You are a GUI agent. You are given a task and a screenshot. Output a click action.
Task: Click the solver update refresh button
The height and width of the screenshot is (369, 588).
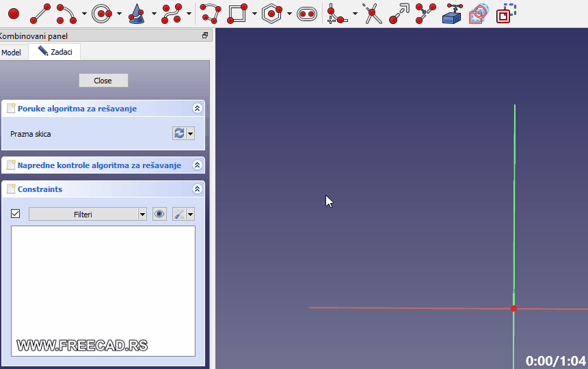click(179, 133)
